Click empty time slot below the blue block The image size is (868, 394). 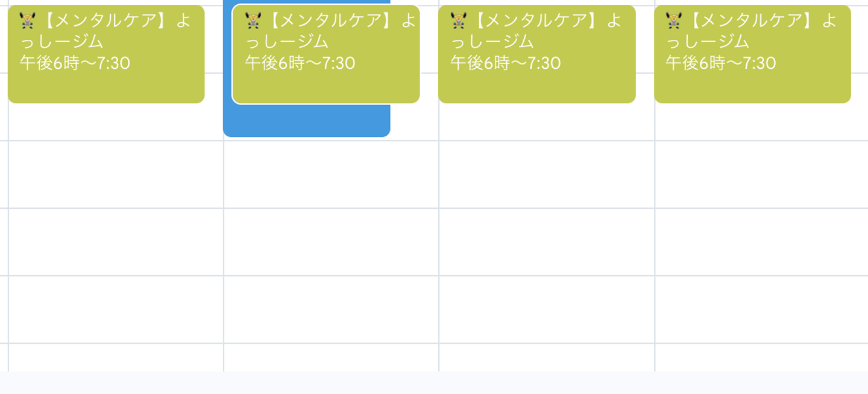click(x=331, y=175)
